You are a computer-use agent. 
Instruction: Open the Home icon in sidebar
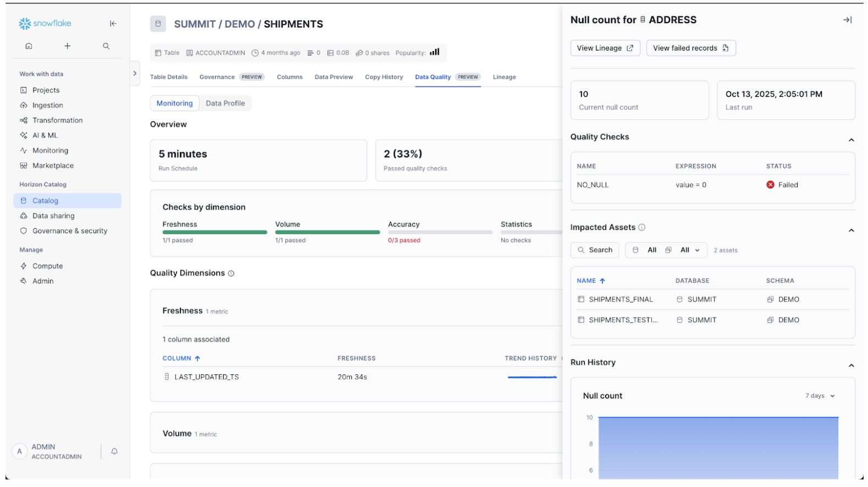29,46
